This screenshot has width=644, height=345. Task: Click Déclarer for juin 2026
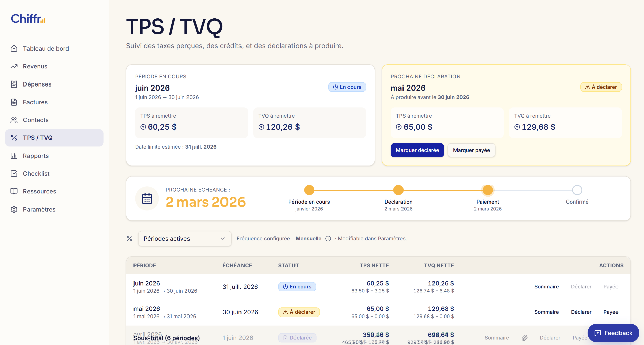pos(581,287)
